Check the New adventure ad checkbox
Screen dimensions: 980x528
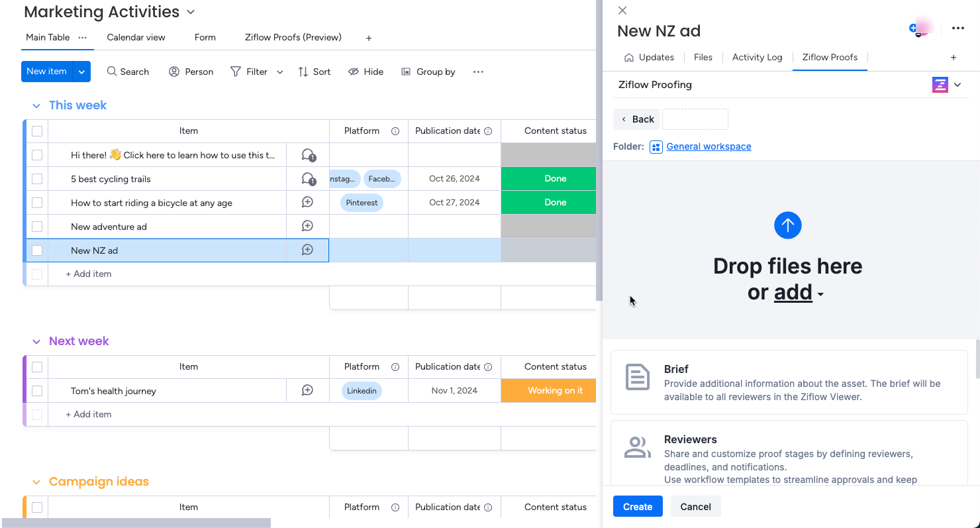[x=37, y=227]
